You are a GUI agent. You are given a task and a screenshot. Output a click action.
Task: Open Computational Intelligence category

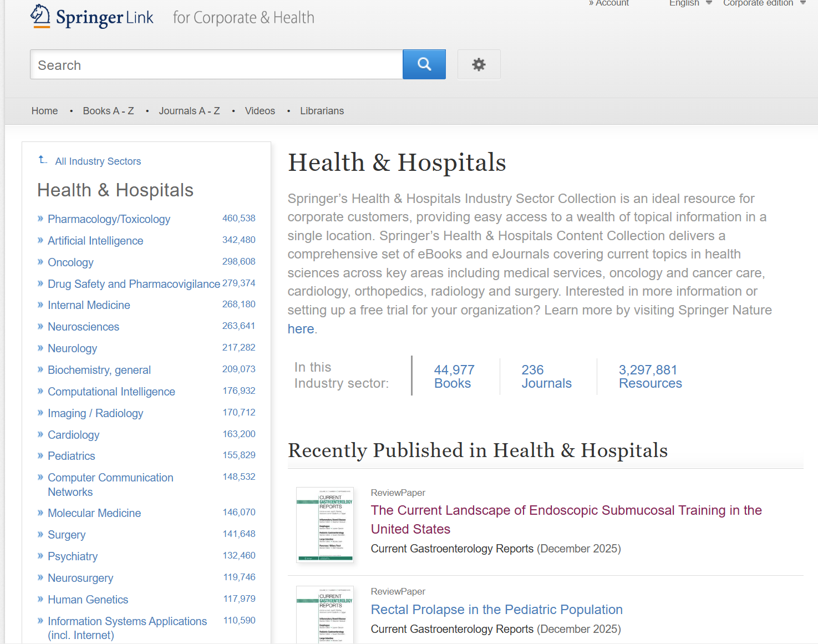(111, 392)
